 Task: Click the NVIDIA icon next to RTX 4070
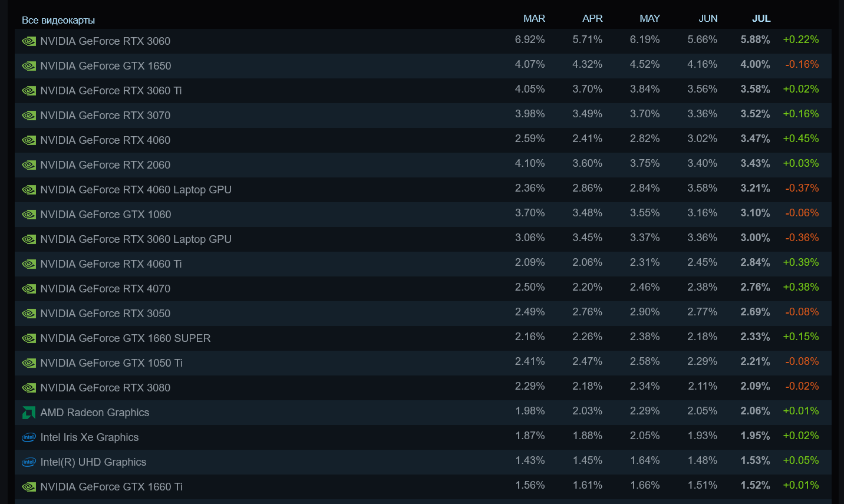coord(29,289)
